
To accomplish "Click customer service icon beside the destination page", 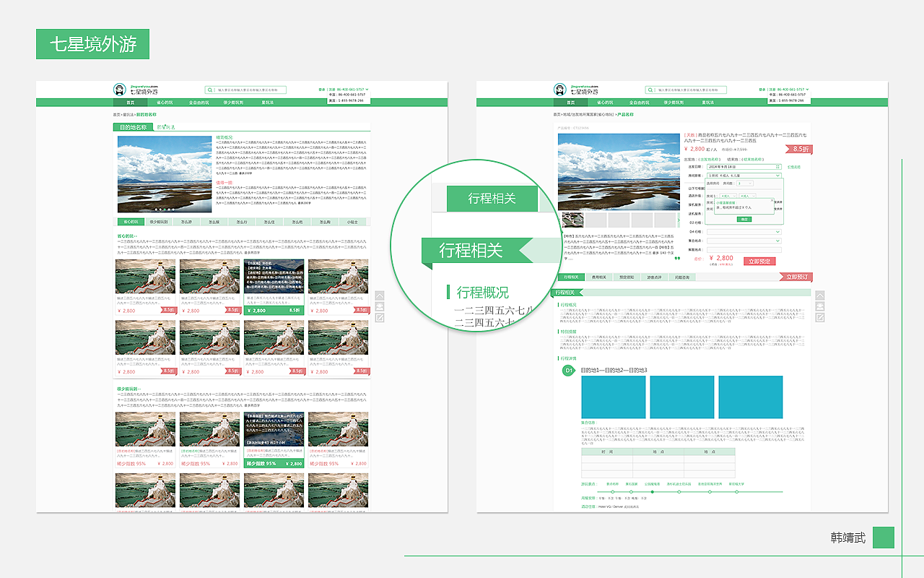I will click(380, 306).
